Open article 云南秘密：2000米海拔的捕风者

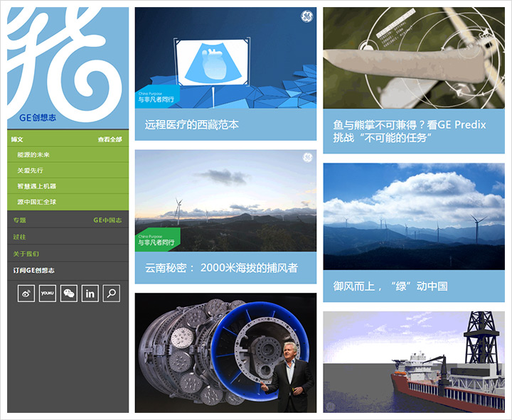tap(221, 268)
